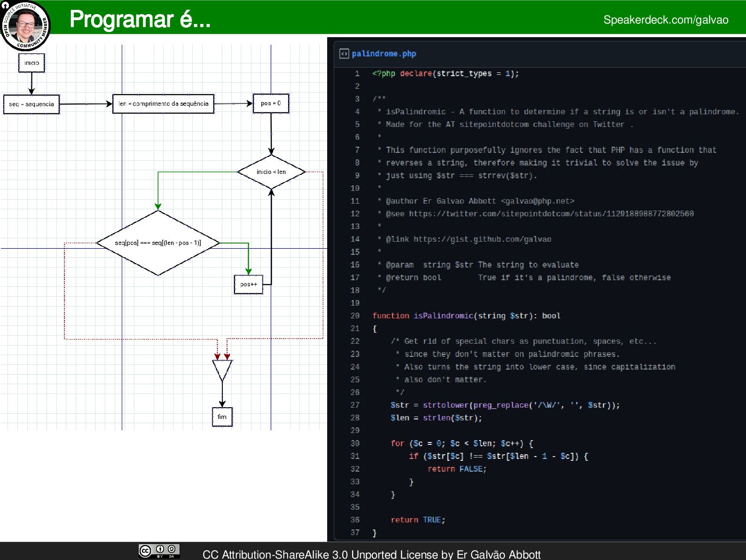Click line number 30 in code gutter

355,443
